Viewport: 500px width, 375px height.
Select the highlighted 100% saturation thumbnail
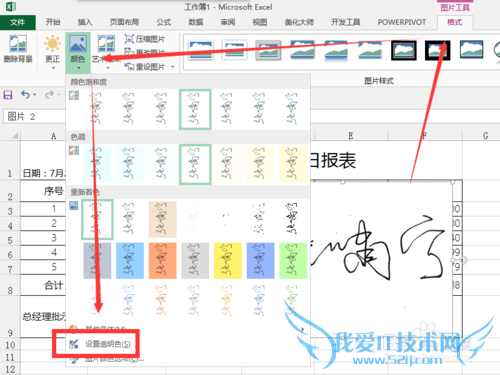pyautogui.click(x=195, y=109)
